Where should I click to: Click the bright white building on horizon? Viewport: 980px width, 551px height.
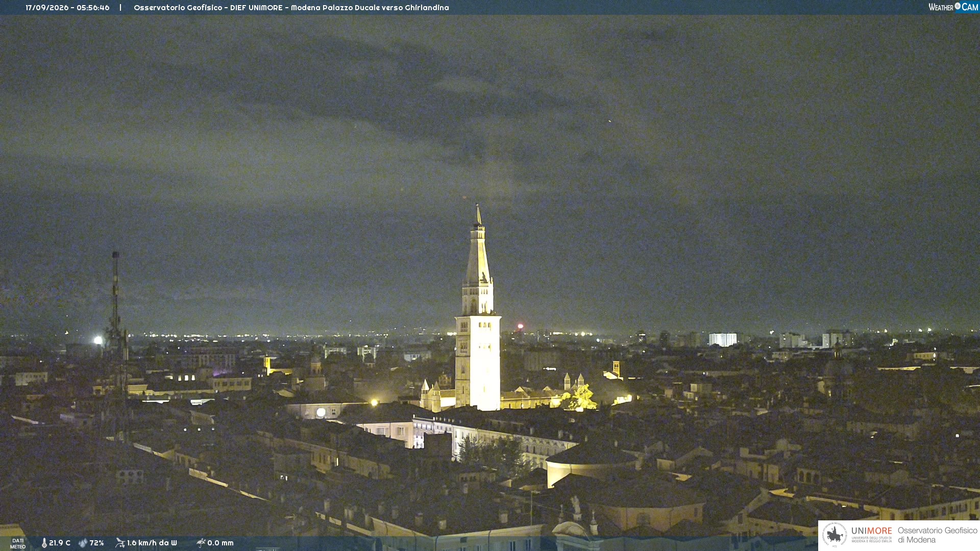(x=723, y=339)
